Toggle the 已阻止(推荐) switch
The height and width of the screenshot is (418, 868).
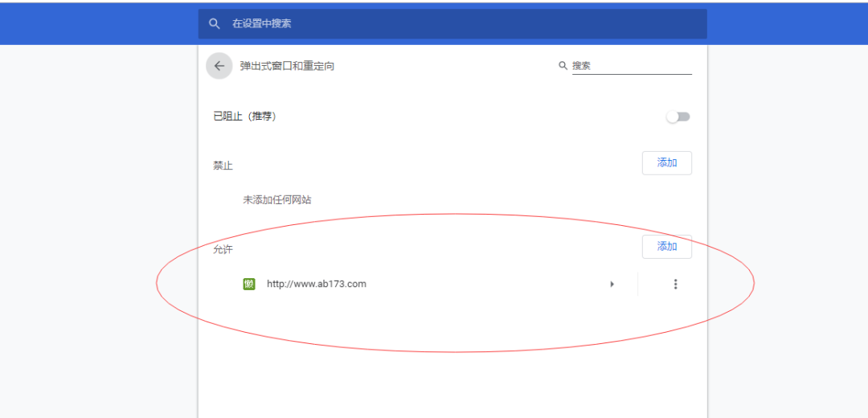(x=678, y=117)
